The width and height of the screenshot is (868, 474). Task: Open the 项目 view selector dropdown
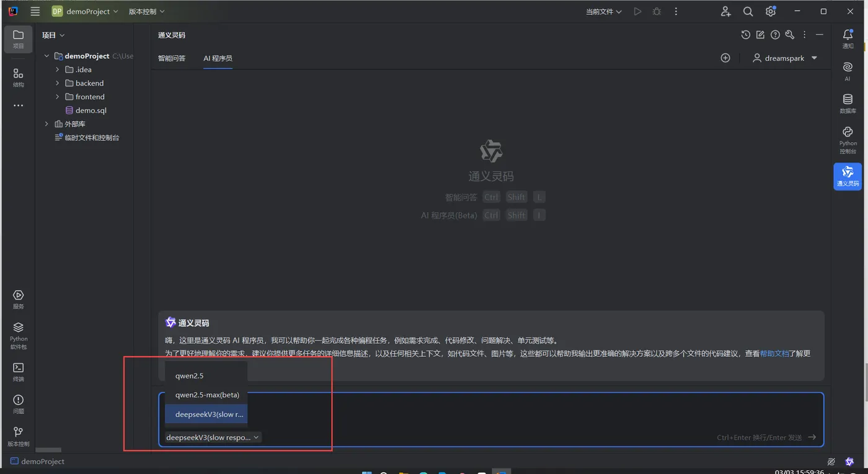point(53,35)
